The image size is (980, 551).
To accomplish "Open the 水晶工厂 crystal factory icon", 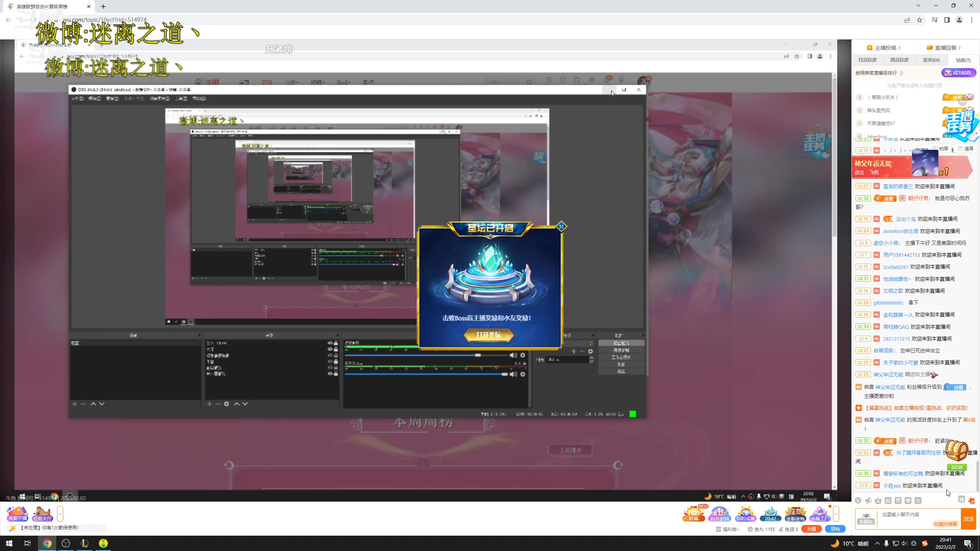I will 820,514.
